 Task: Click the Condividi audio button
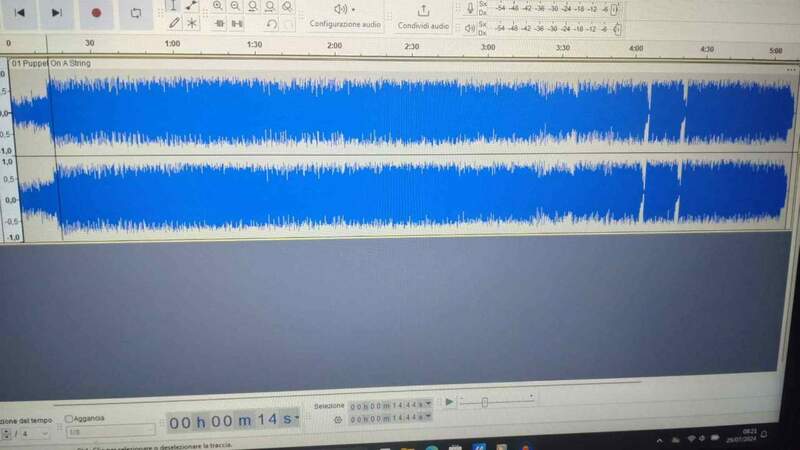click(x=423, y=17)
